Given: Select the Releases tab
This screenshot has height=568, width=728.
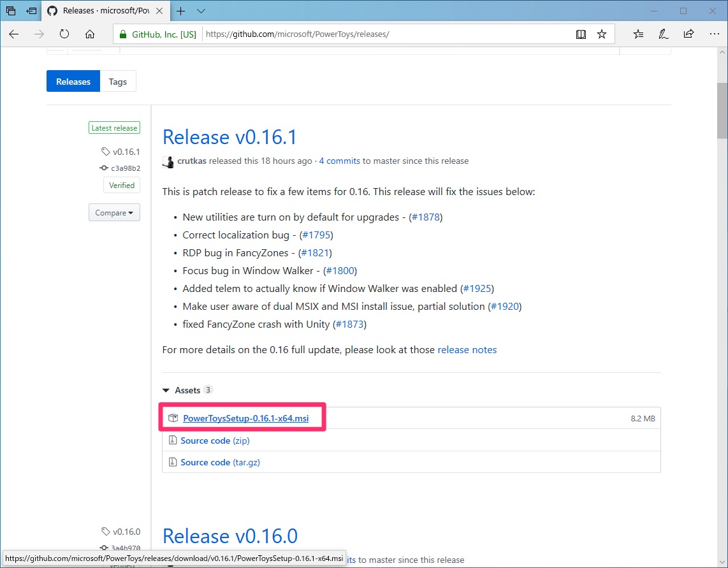Looking at the screenshot, I should [73, 81].
